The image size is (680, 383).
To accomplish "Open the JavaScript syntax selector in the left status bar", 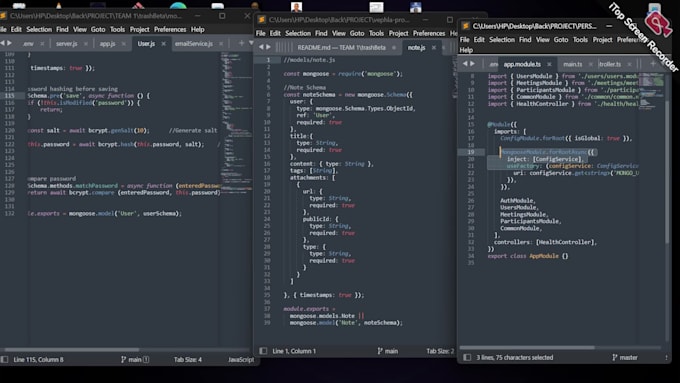I will click(241, 360).
